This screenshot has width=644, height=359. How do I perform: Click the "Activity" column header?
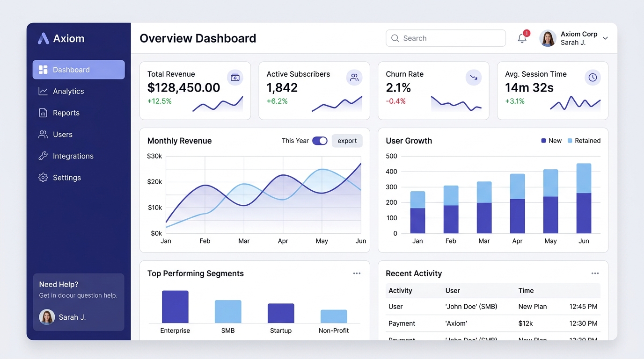click(400, 291)
